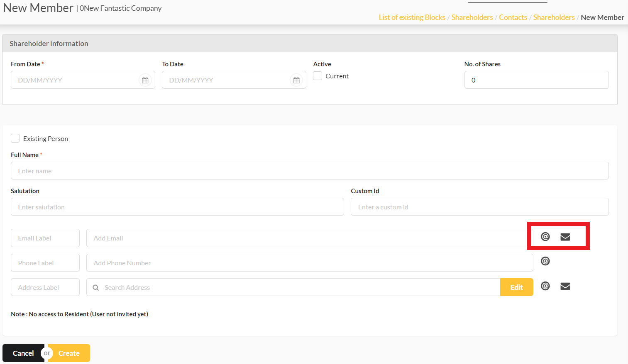The image size is (628, 364).
Task: Tick the Current active checkbox
Action: pyautogui.click(x=318, y=75)
